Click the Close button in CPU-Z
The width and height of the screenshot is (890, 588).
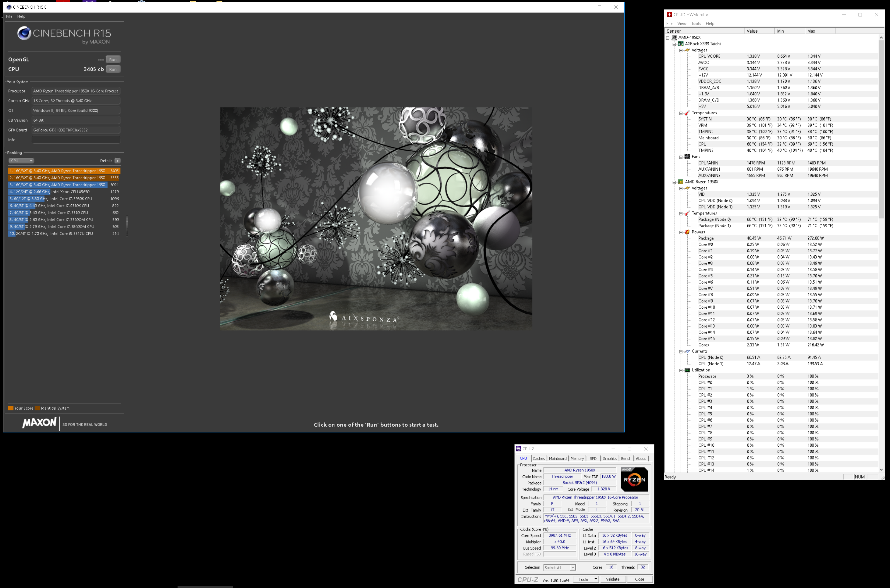[x=639, y=579]
